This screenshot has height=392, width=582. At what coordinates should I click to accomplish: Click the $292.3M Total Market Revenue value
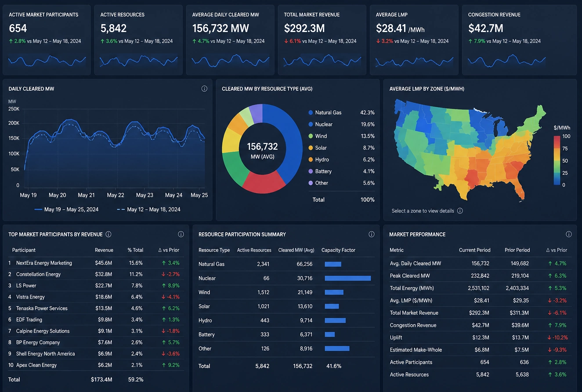click(304, 29)
